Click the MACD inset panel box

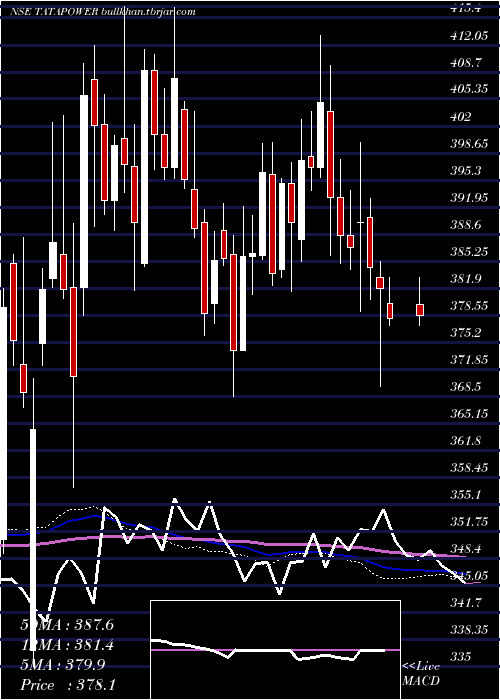click(275, 650)
